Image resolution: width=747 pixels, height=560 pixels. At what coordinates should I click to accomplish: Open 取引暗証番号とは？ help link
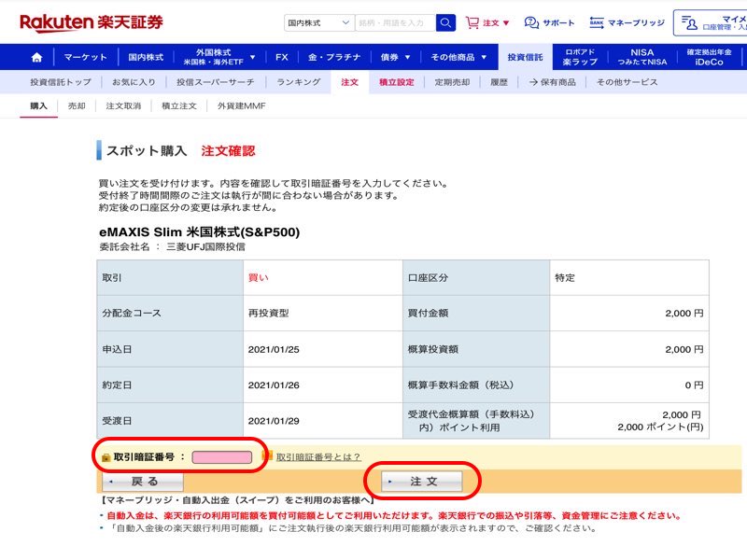(x=318, y=456)
